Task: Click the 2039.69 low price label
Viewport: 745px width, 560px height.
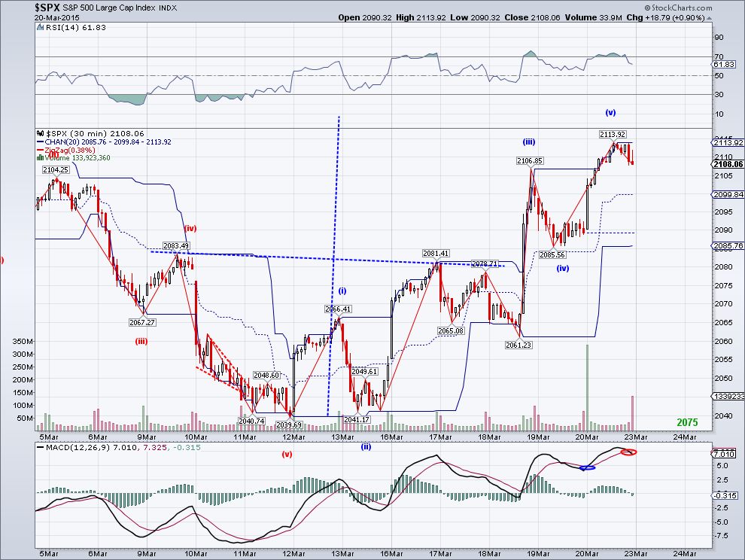Action: (x=289, y=425)
